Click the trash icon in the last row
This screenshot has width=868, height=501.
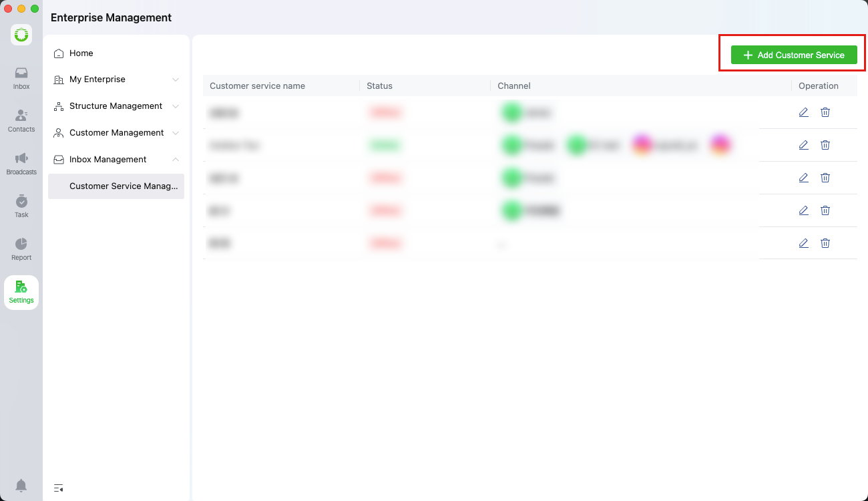click(x=825, y=243)
